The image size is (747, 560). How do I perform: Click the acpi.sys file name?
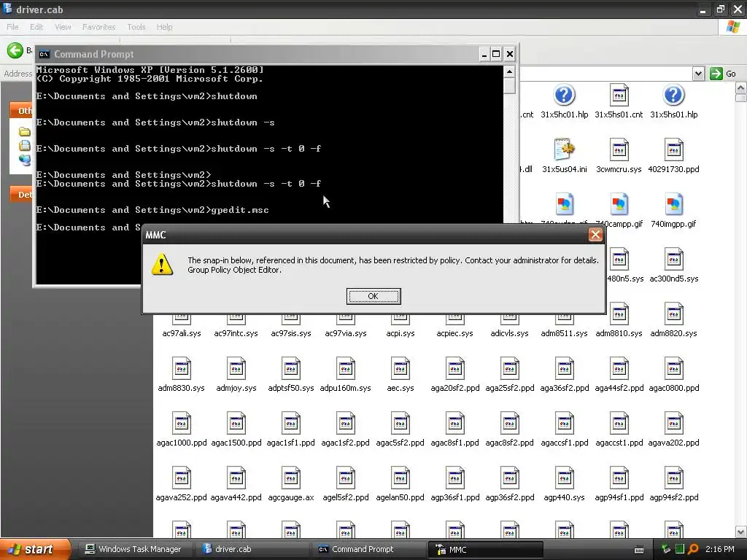tap(400, 333)
